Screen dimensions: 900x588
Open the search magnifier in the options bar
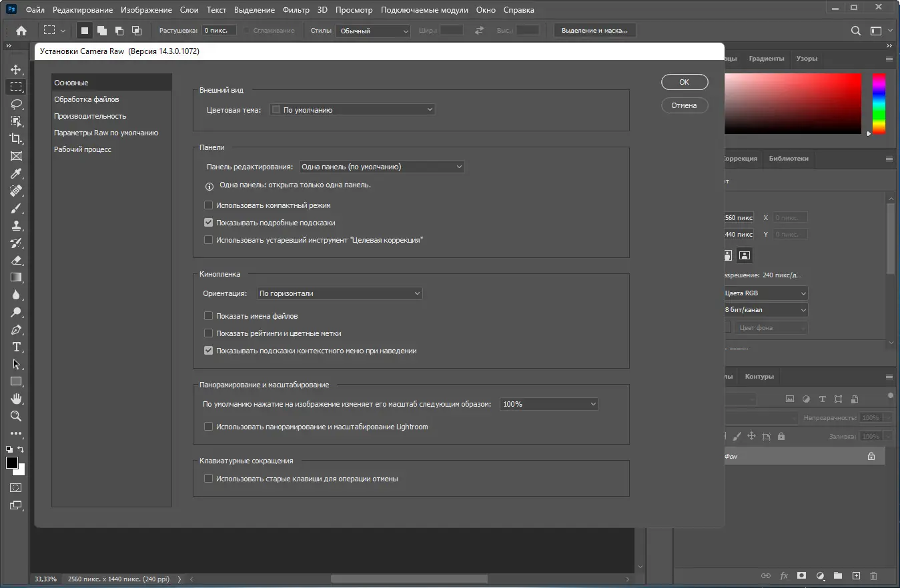coord(856,31)
